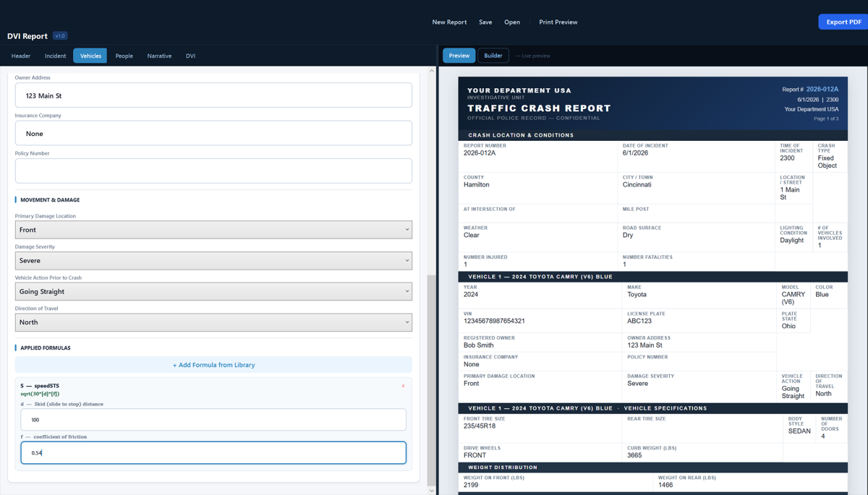The image size is (868, 495).
Task: Click the Policy Number input field
Action: coord(213,171)
